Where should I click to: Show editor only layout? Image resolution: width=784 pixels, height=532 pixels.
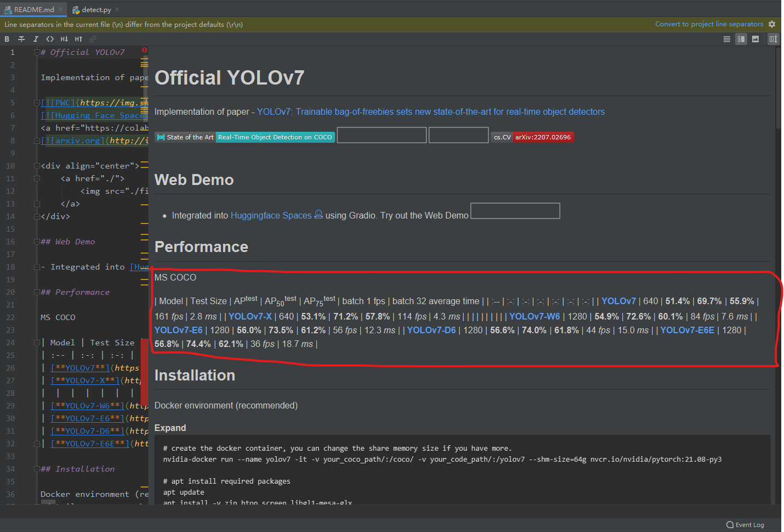(x=727, y=39)
